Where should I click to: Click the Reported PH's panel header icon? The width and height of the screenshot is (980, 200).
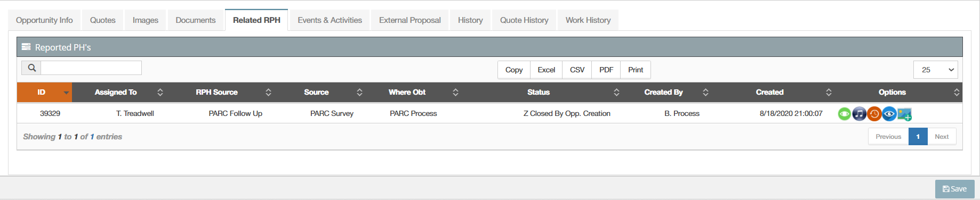26,47
